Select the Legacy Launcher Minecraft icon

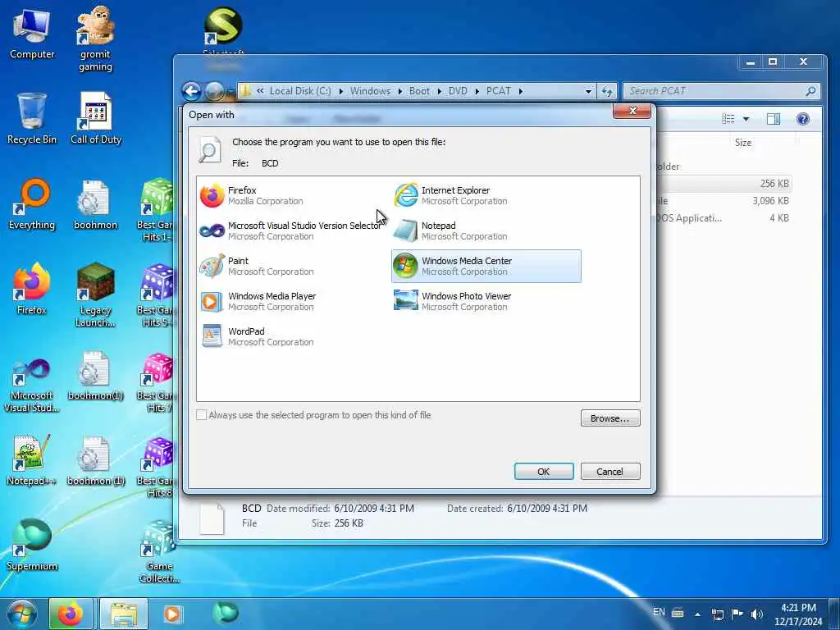click(x=95, y=295)
